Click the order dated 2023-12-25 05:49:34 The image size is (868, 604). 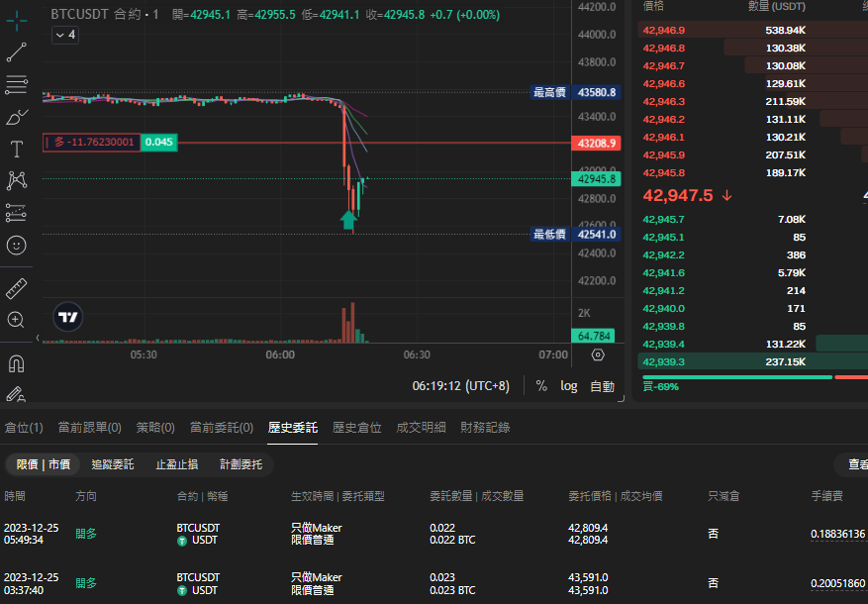(x=31, y=534)
